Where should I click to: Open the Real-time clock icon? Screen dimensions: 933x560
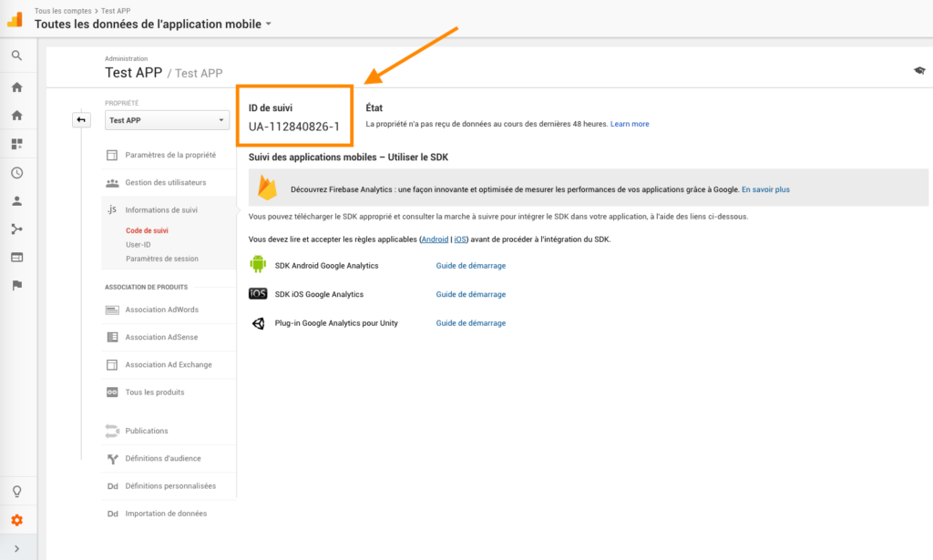pos(16,173)
